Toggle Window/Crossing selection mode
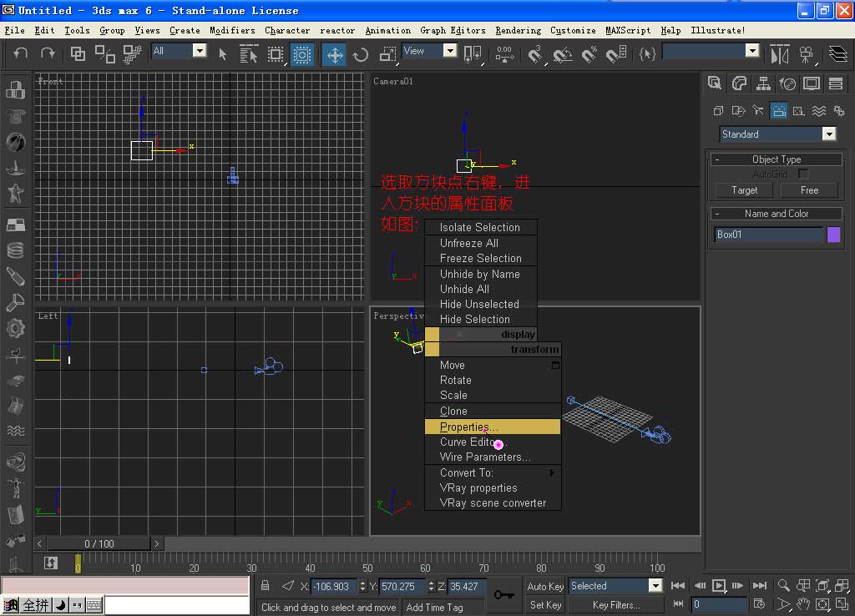 coord(301,54)
